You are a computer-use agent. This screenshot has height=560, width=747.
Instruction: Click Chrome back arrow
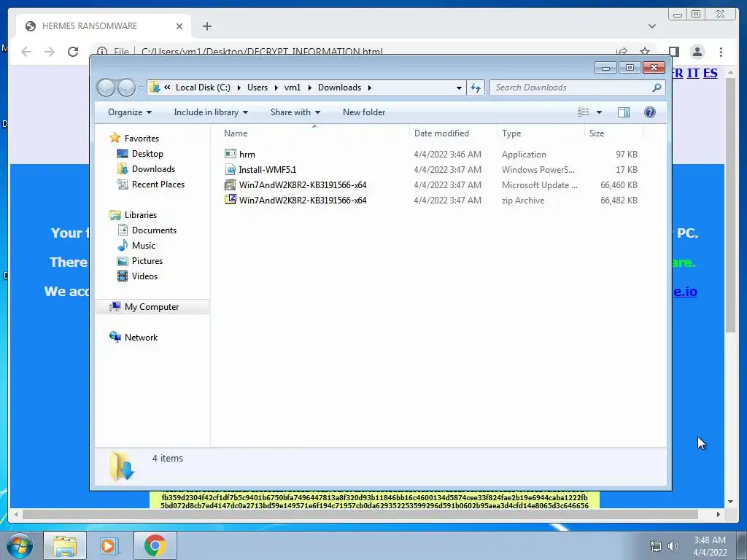(26, 52)
